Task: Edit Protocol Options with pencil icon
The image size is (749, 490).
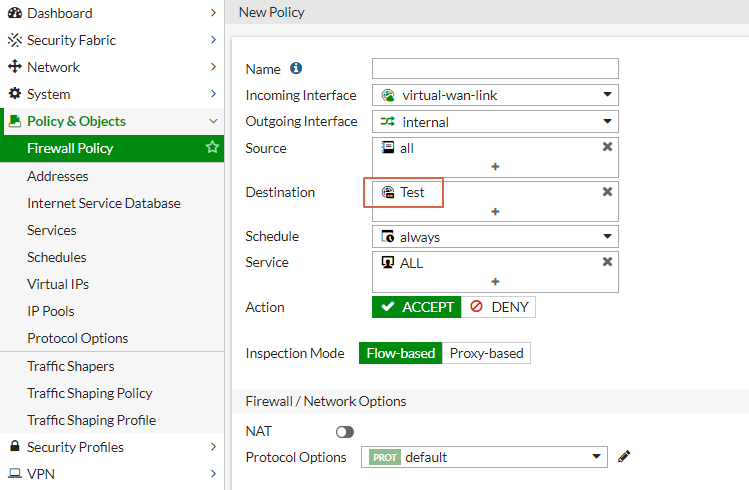Action: [x=624, y=457]
